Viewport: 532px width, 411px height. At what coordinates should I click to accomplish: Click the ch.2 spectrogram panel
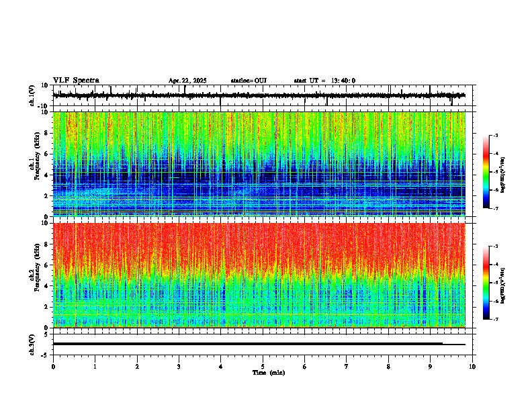tap(259, 275)
